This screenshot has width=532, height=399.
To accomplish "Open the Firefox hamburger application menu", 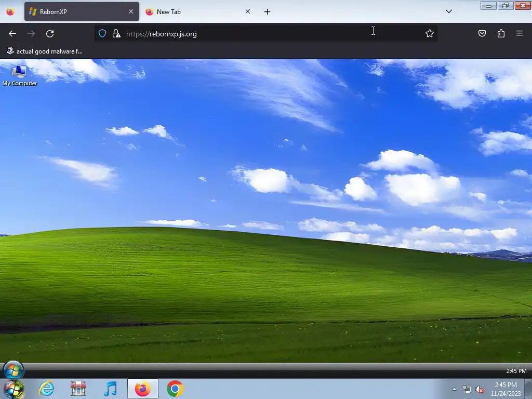I will [520, 33].
